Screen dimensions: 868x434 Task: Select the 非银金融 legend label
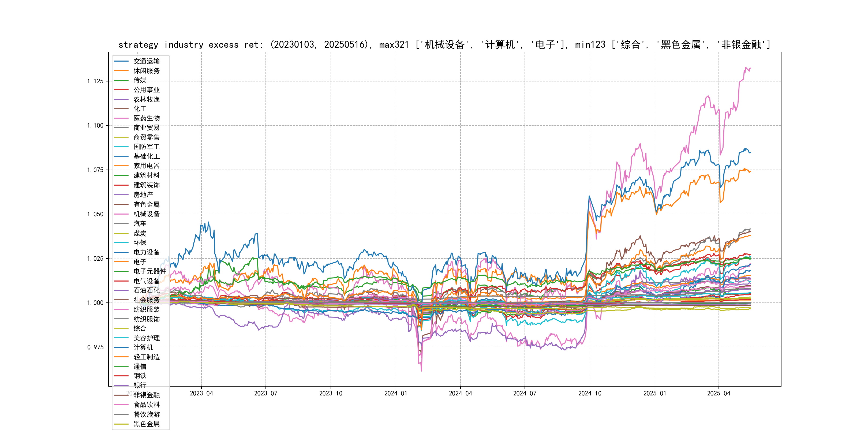(146, 395)
